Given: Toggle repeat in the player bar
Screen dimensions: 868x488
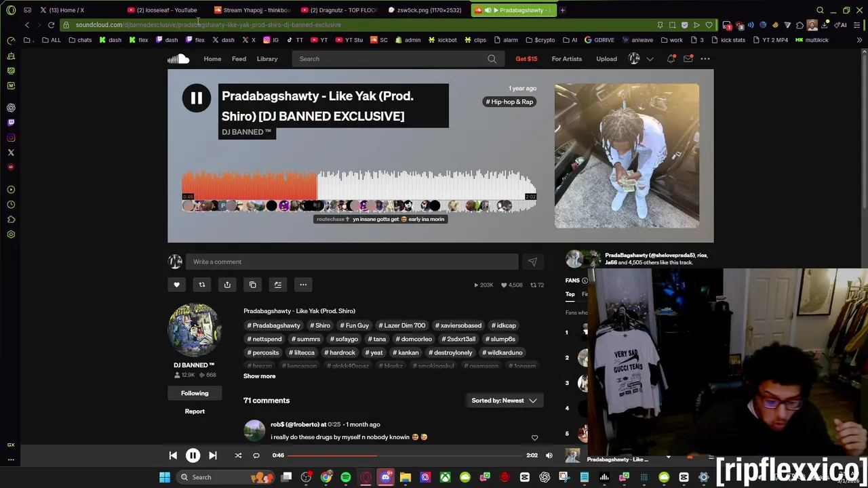Looking at the screenshot, I should (x=256, y=455).
